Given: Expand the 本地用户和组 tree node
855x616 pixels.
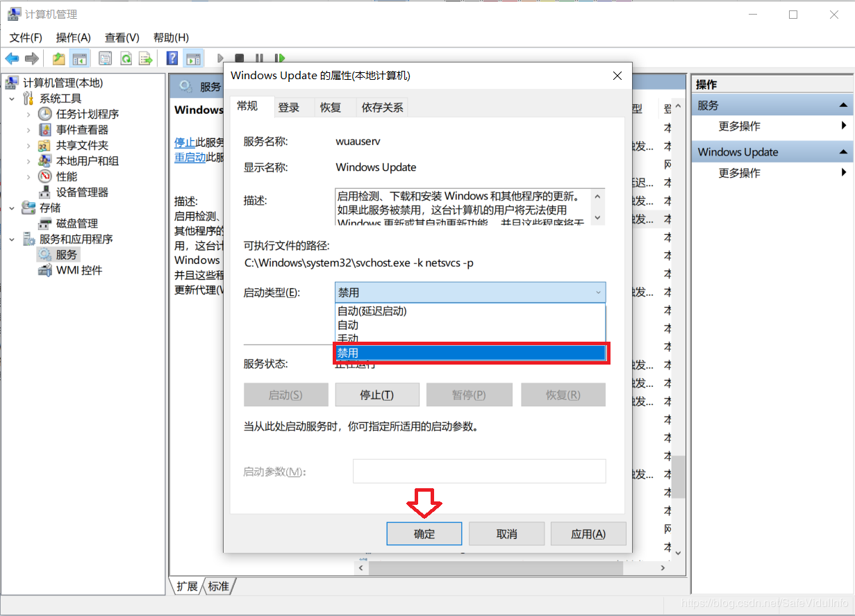Looking at the screenshot, I should (x=28, y=161).
